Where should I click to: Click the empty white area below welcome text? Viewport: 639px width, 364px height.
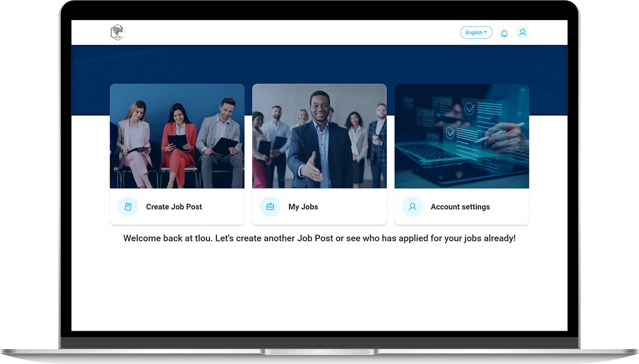(x=319, y=288)
